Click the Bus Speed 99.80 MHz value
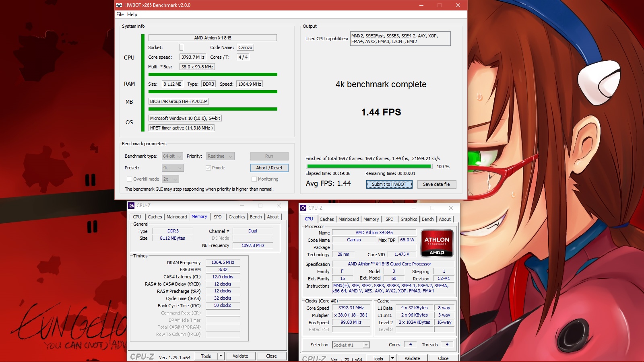 coord(351,323)
